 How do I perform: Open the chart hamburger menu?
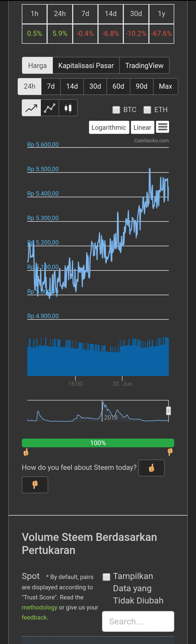163,127
